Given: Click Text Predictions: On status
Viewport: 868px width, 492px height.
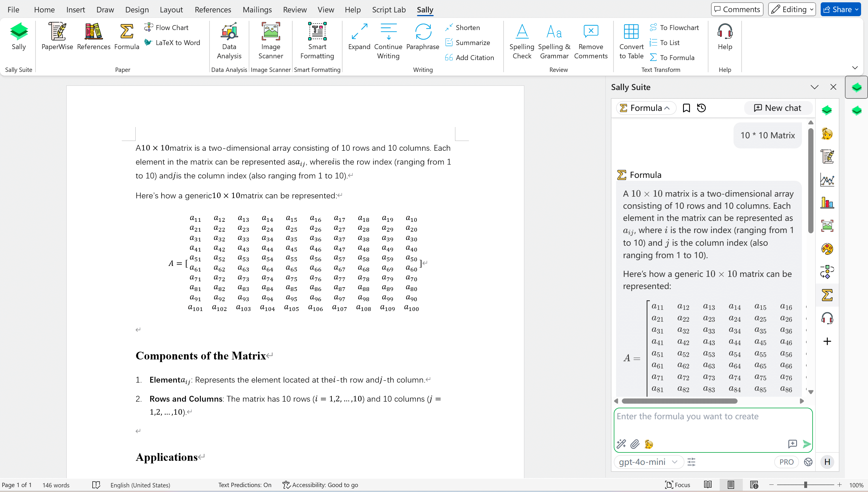Looking at the screenshot, I should (x=245, y=485).
